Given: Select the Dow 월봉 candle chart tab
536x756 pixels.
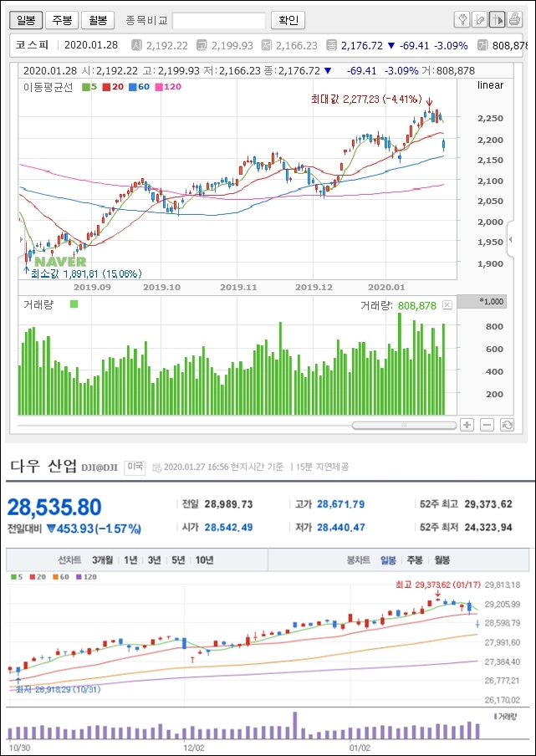Looking at the screenshot, I should pyautogui.click(x=442, y=559).
